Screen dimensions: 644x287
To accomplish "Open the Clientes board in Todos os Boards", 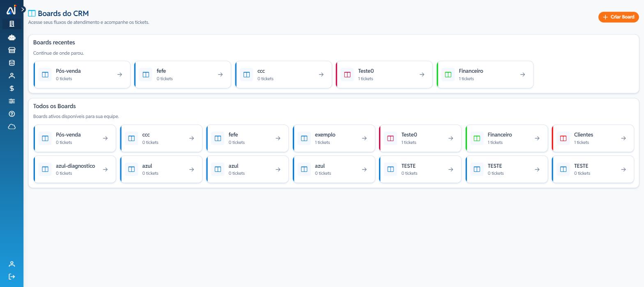I will pos(593,138).
